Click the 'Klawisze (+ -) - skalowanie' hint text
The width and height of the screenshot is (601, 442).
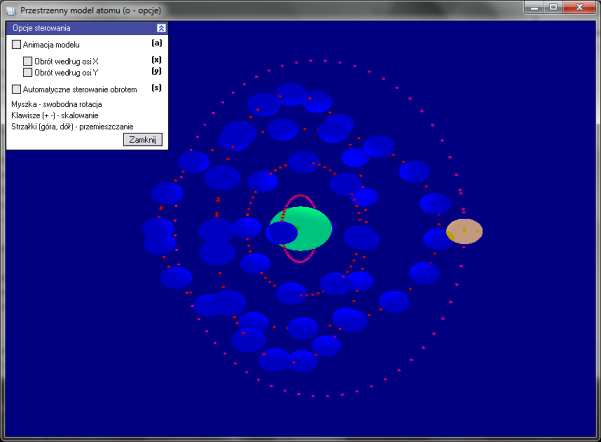(x=55, y=115)
